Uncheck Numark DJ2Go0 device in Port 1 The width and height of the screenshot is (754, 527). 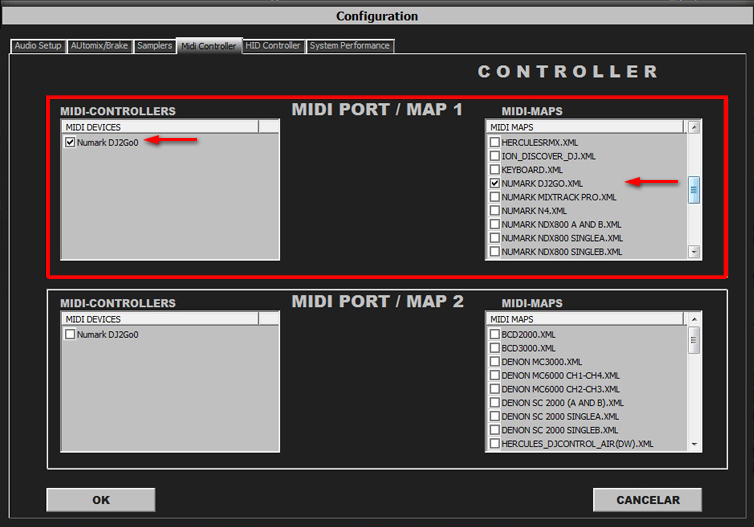point(70,143)
